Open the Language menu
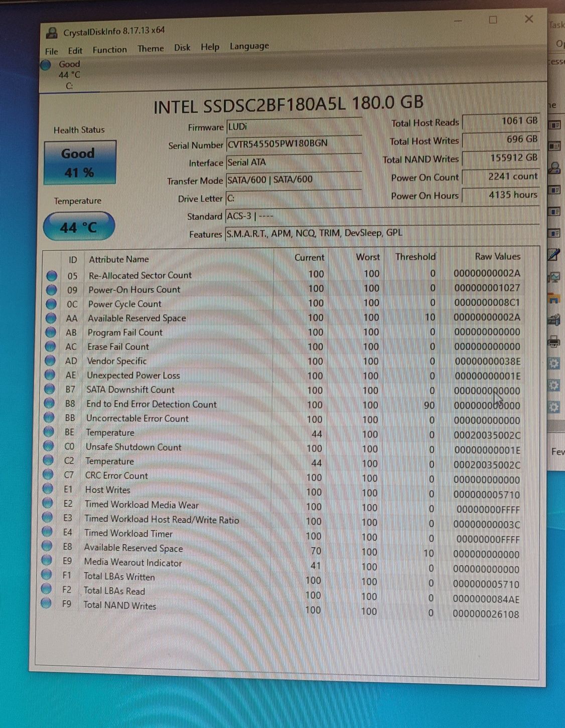This screenshot has height=728, width=565. (x=249, y=46)
